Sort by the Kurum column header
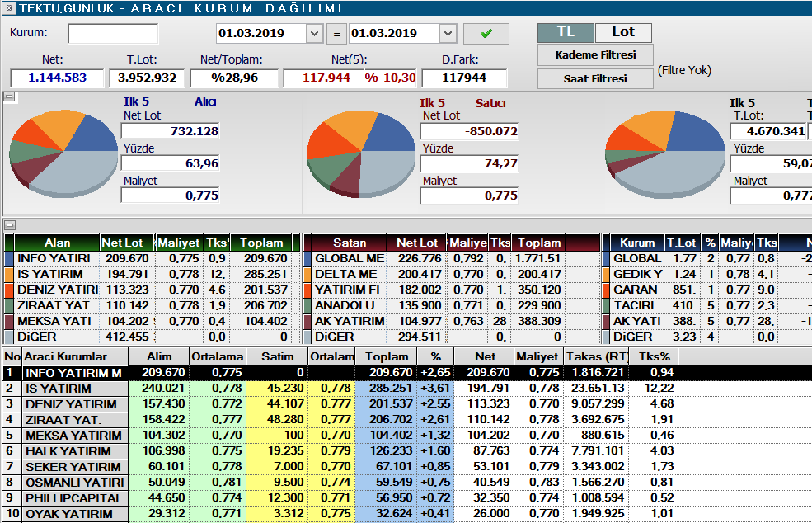 click(637, 243)
